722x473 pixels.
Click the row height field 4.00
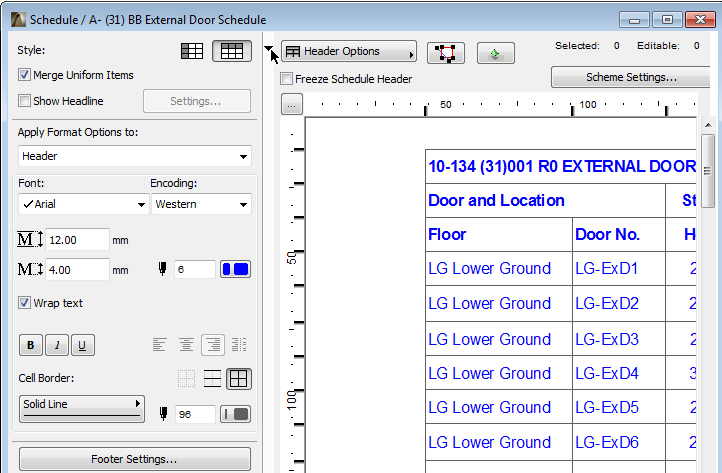[77, 269]
